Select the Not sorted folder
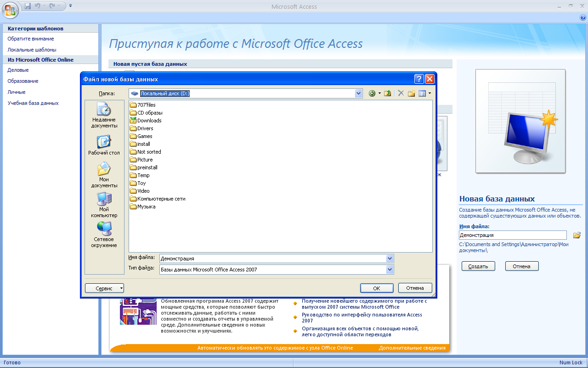This screenshot has width=588, height=368. [x=146, y=152]
